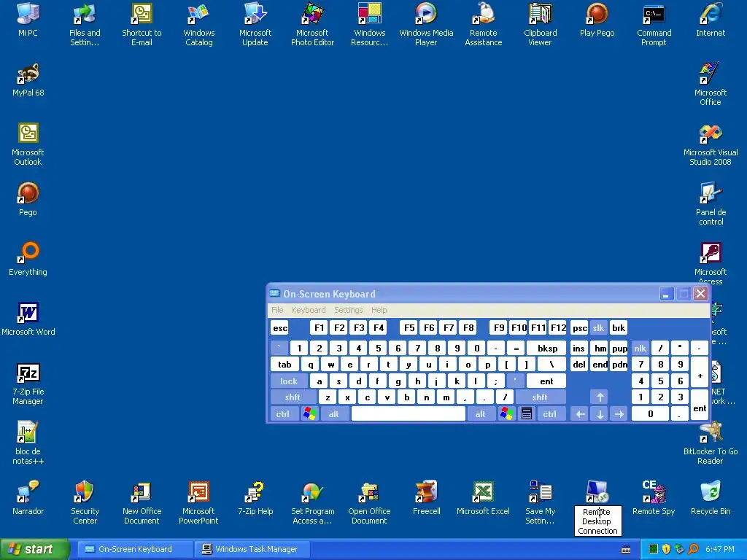Image resolution: width=747 pixels, height=560 pixels.
Task: Click the yellow security shield tray icon
Action: coord(666,549)
